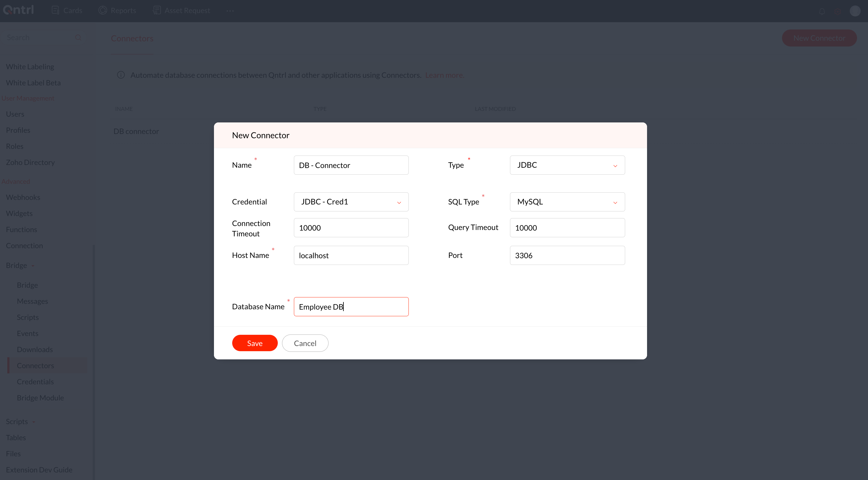The image size is (868, 480).
Task: Open Zoho Directory in sidebar
Action: pyautogui.click(x=30, y=162)
